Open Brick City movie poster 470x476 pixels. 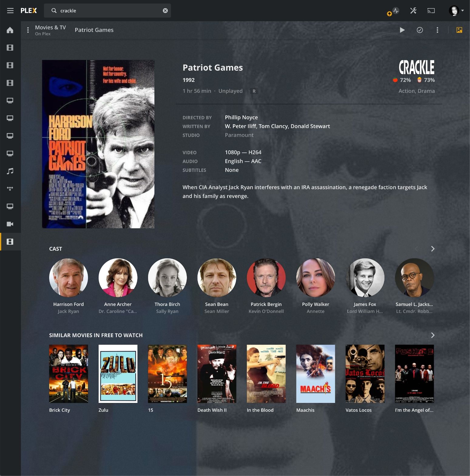coord(69,374)
